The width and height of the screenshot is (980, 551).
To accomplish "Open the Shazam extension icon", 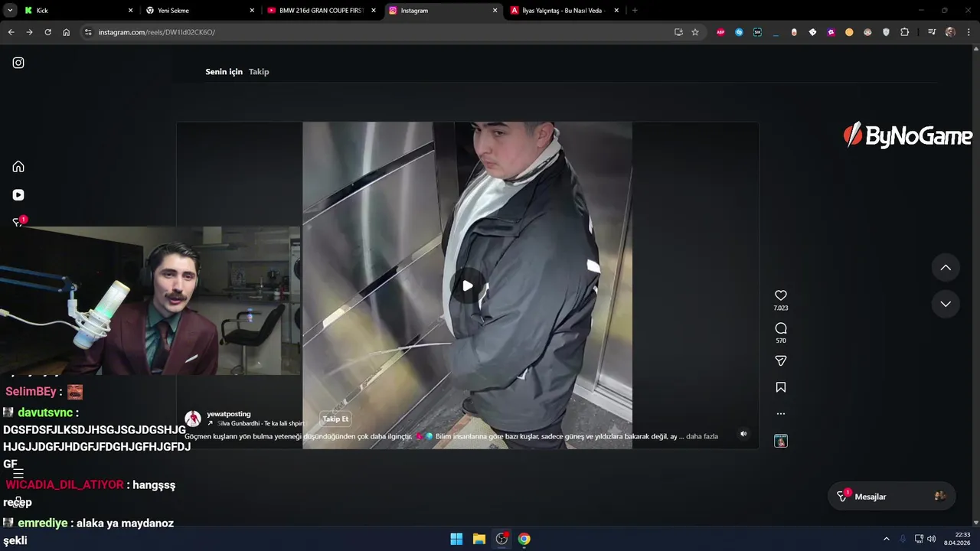I will click(739, 32).
